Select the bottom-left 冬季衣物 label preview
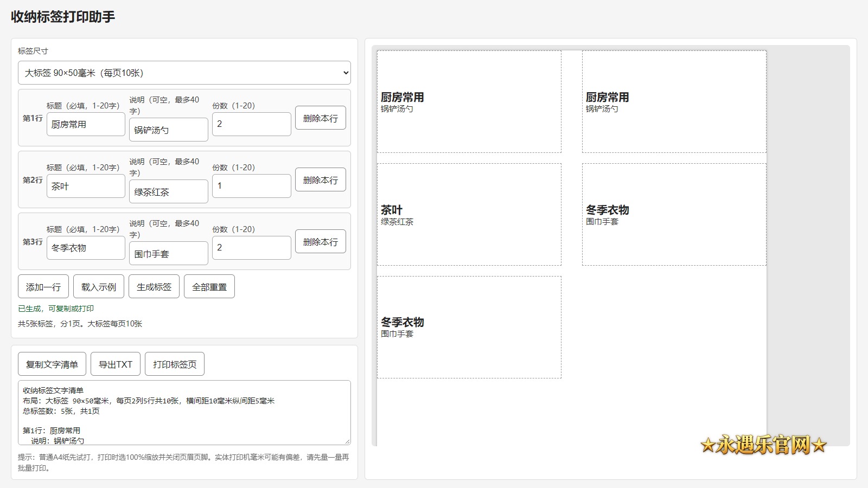 click(469, 328)
